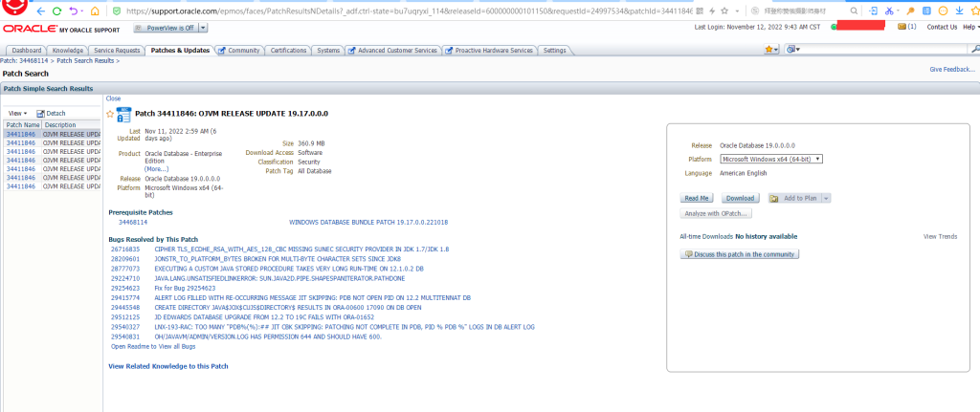Image resolution: width=980 pixels, height=412 pixels.
Task: Open the Service Requests tab
Action: tap(117, 50)
